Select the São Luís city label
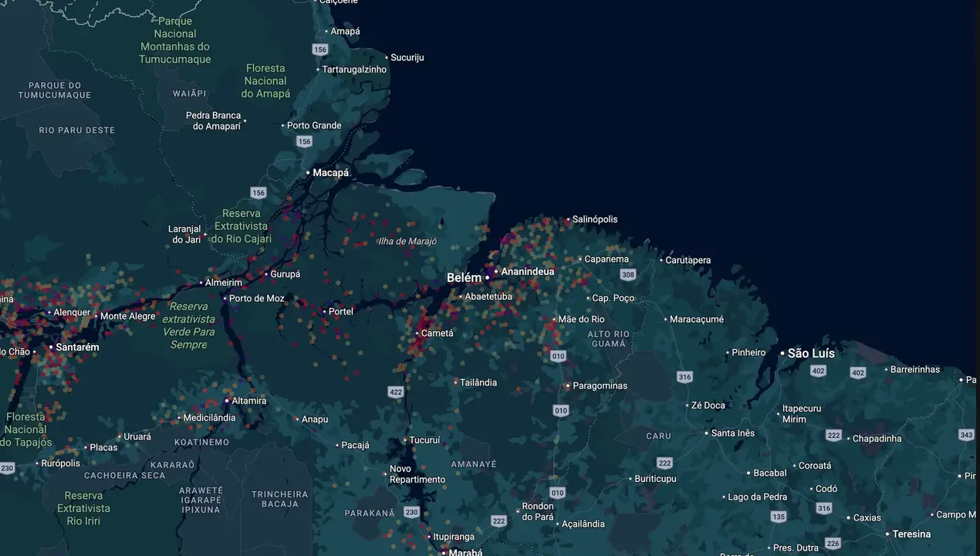Screen dimensions: 980x556 coord(811,354)
